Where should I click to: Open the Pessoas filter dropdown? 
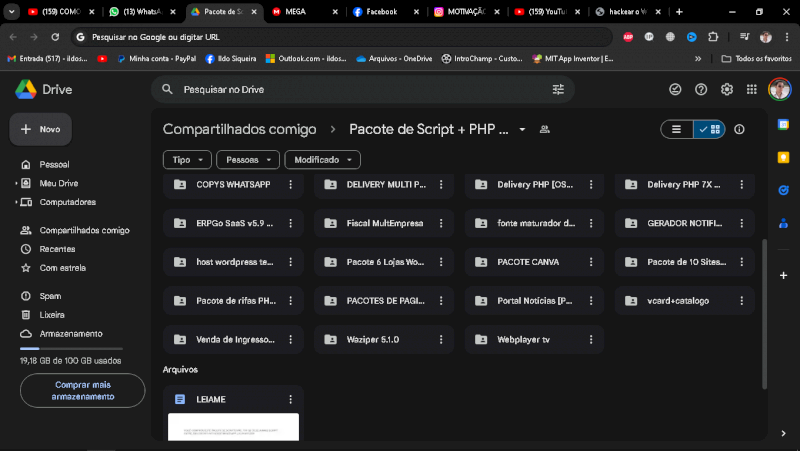(248, 160)
